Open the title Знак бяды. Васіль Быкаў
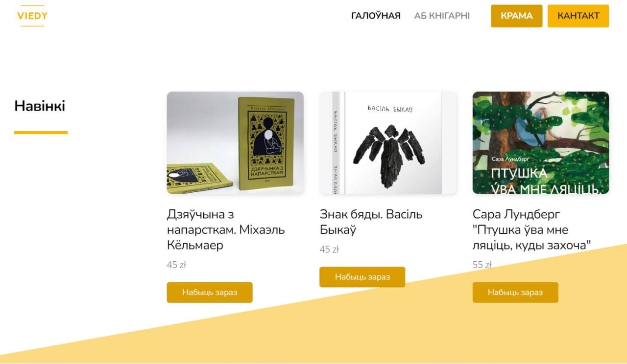This screenshot has height=364, width=627. (x=371, y=222)
